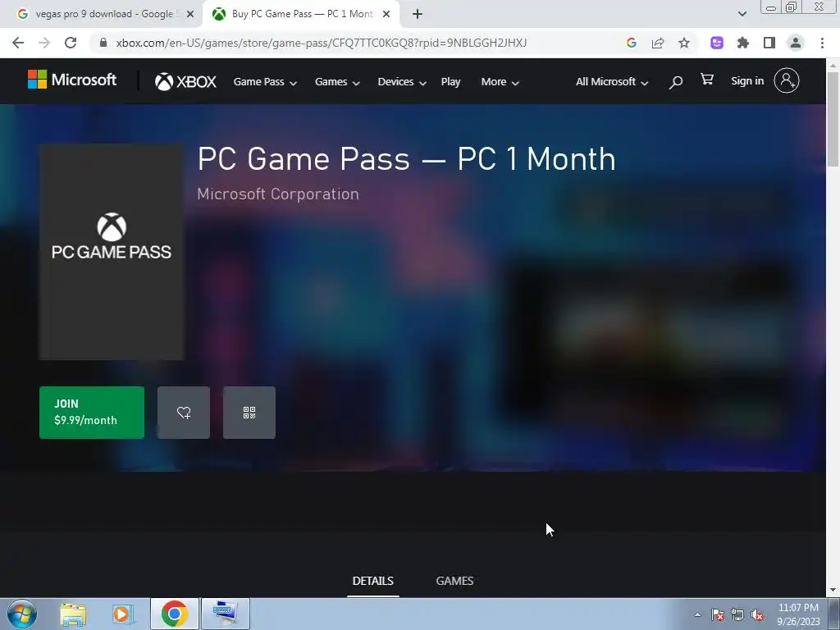Close the vegas pro 9 download tab
840x630 pixels.
[190, 14]
